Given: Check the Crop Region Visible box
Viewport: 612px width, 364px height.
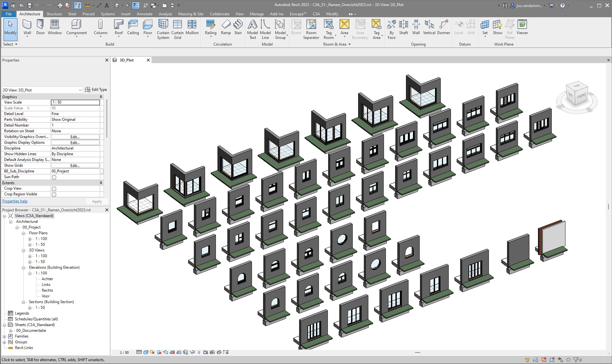Looking at the screenshot, I should click(54, 194).
